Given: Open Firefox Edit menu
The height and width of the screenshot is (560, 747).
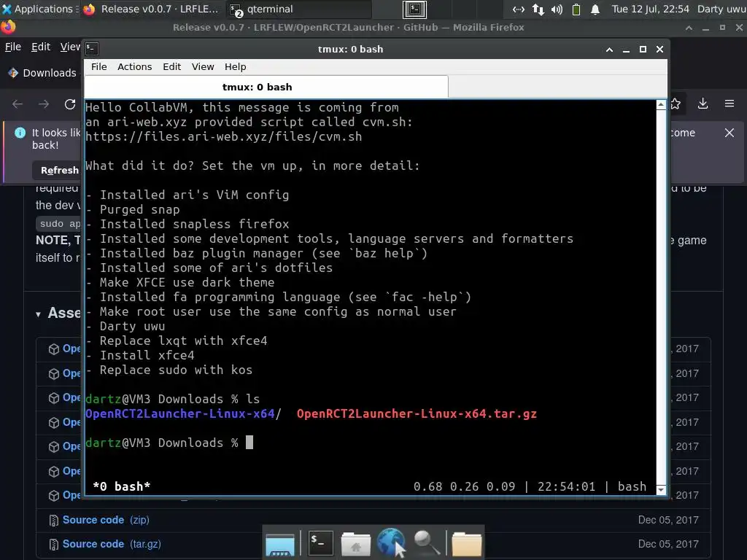Looking at the screenshot, I should point(41,47).
